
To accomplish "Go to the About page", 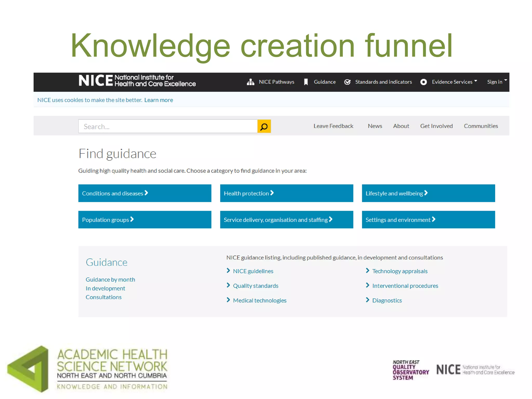I will coord(401,126).
